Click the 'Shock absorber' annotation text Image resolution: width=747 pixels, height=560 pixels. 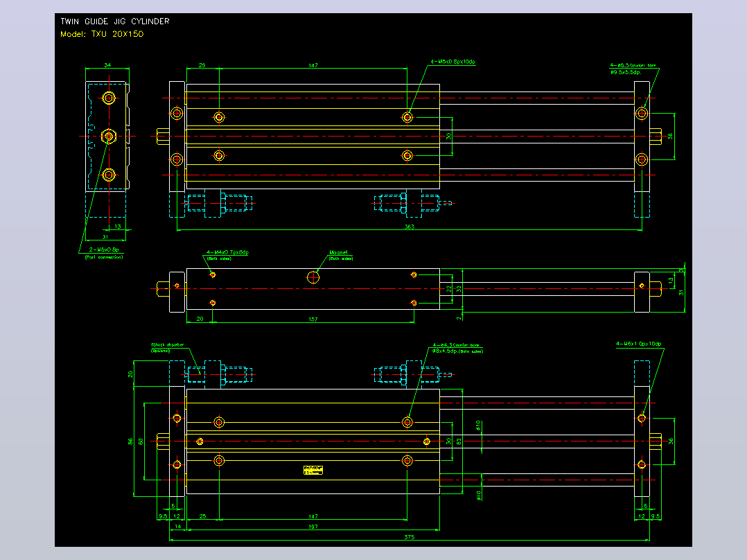coord(168,344)
